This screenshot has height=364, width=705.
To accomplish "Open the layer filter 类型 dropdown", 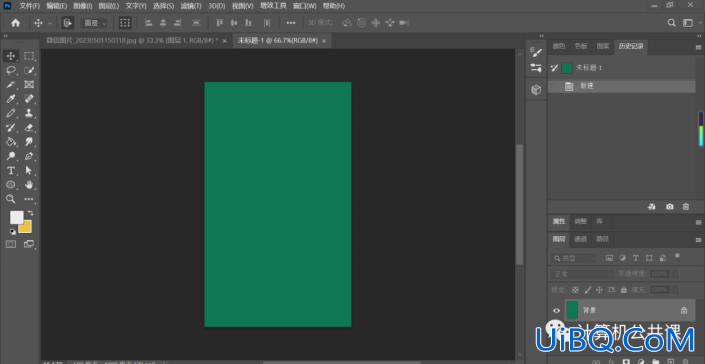I will [x=573, y=258].
